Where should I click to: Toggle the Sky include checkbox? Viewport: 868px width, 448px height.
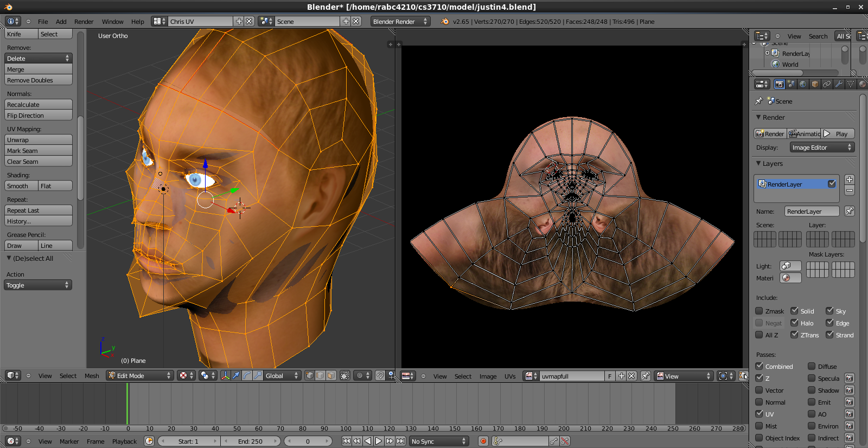click(x=830, y=311)
